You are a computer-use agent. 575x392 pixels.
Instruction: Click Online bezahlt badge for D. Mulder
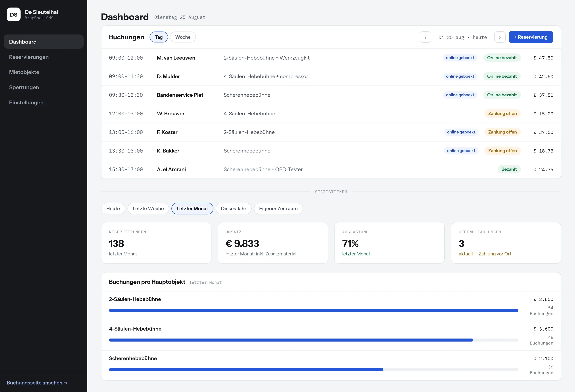(502, 76)
